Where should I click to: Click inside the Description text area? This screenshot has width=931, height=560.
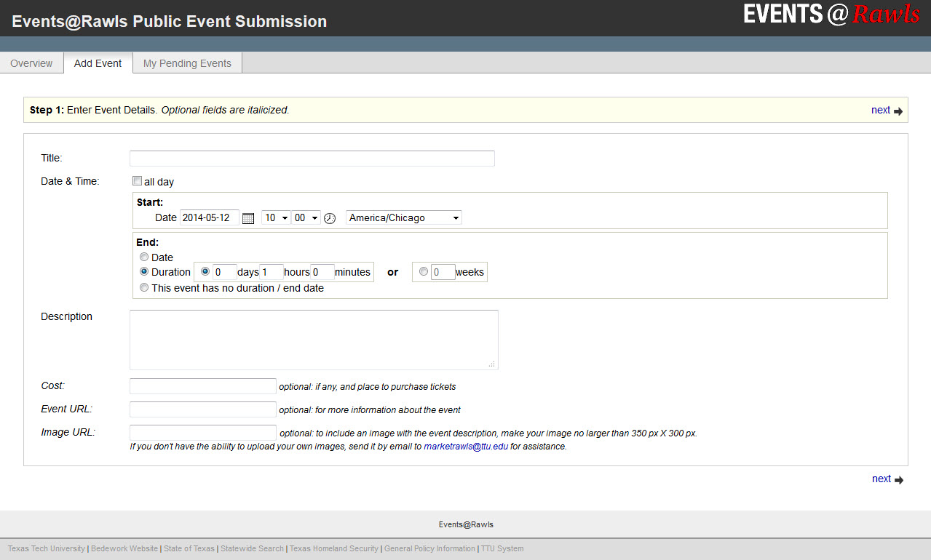[x=314, y=340]
